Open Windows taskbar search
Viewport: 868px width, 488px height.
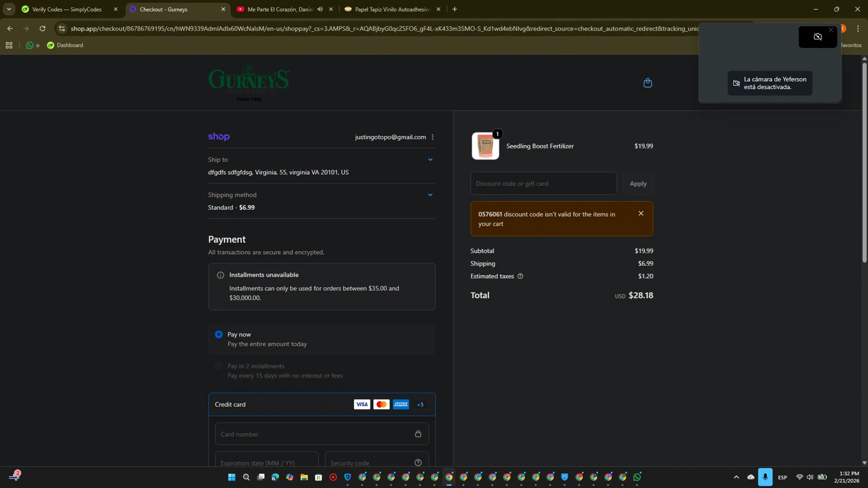click(x=246, y=477)
